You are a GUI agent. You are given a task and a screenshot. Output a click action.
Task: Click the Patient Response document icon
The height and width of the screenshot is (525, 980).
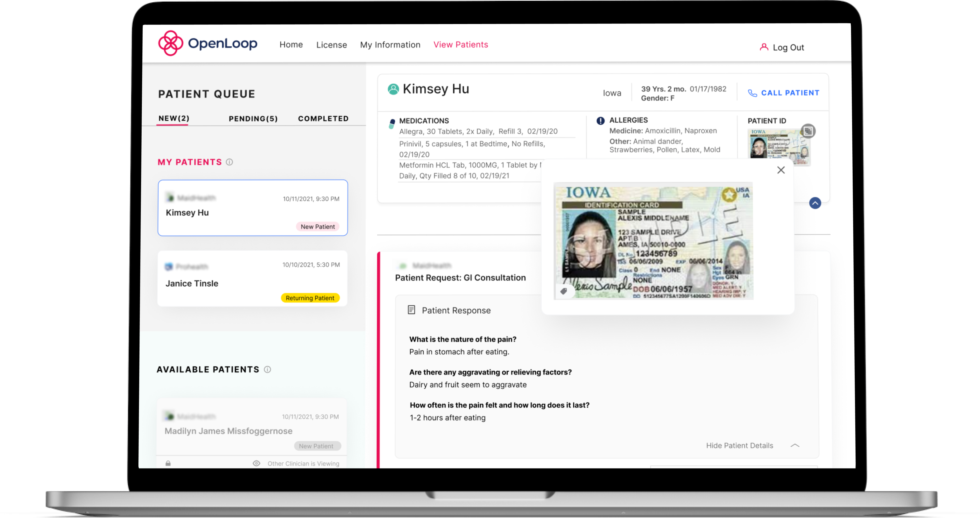pos(411,310)
